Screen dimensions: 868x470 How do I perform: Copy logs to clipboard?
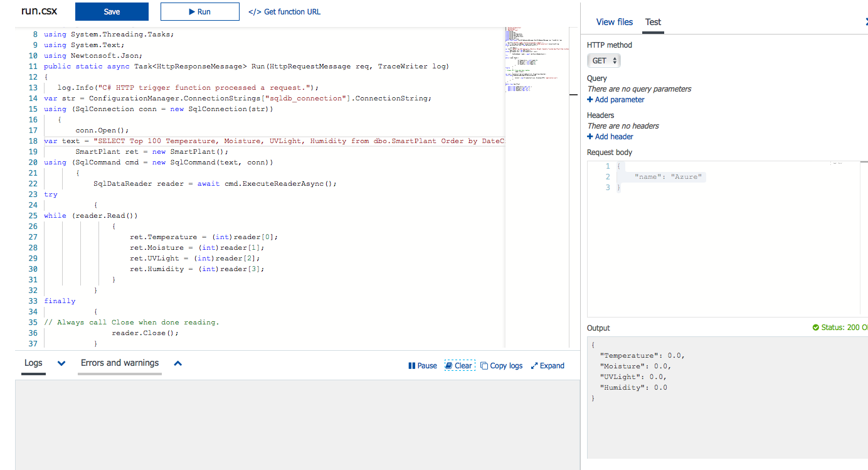click(x=502, y=366)
